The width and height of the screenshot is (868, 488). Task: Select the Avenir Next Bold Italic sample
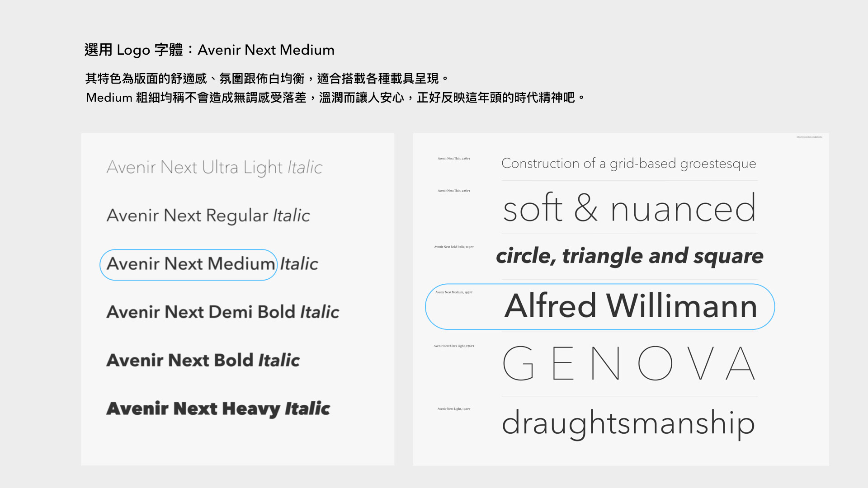[x=203, y=360]
